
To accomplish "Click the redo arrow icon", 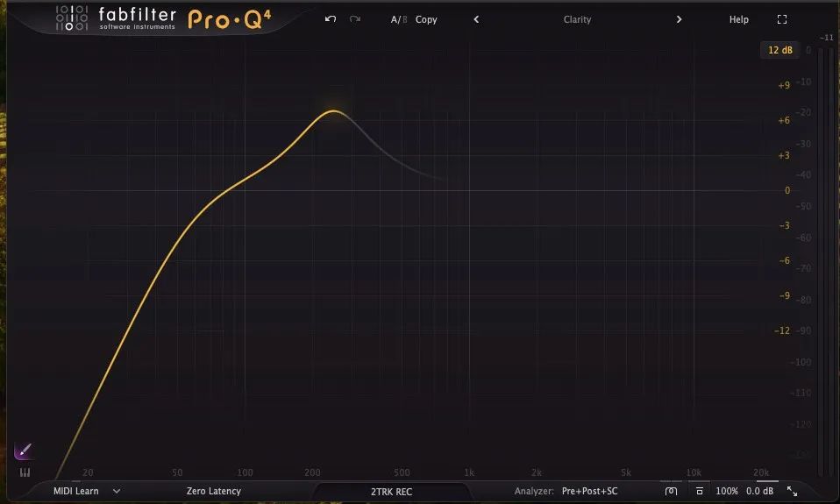I will (x=354, y=19).
